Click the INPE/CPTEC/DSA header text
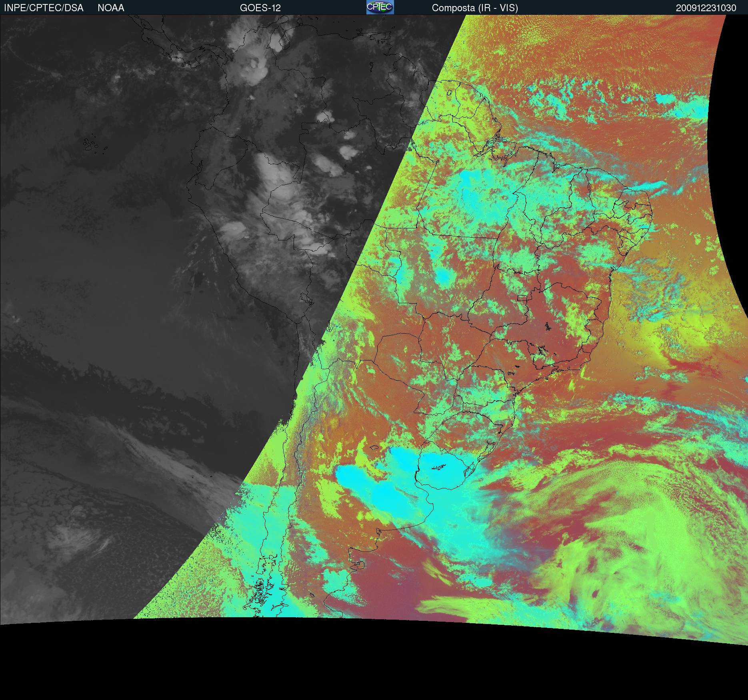The height and width of the screenshot is (700, 748). click(44, 8)
